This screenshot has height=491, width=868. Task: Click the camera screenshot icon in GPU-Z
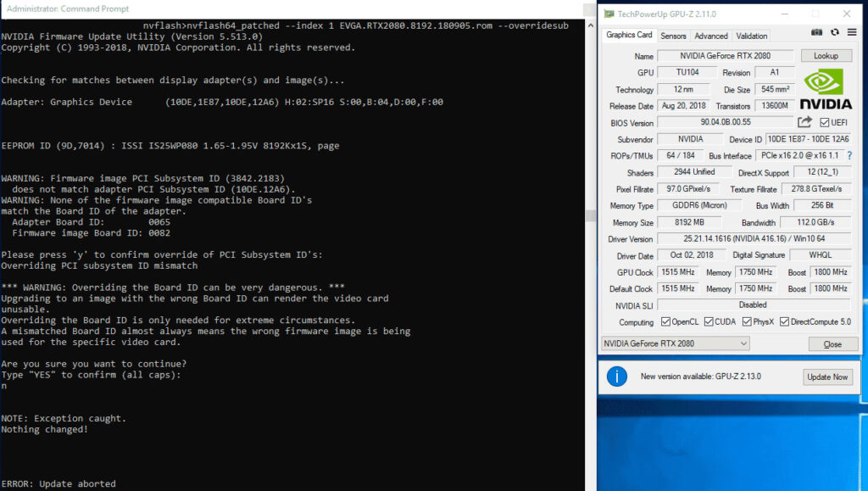pyautogui.click(x=816, y=31)
